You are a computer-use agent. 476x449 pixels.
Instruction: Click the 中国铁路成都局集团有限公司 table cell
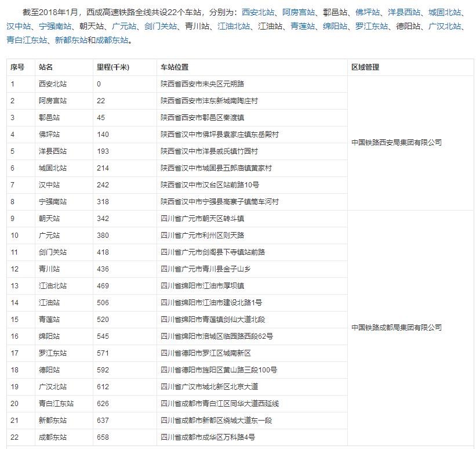(397, 328)
